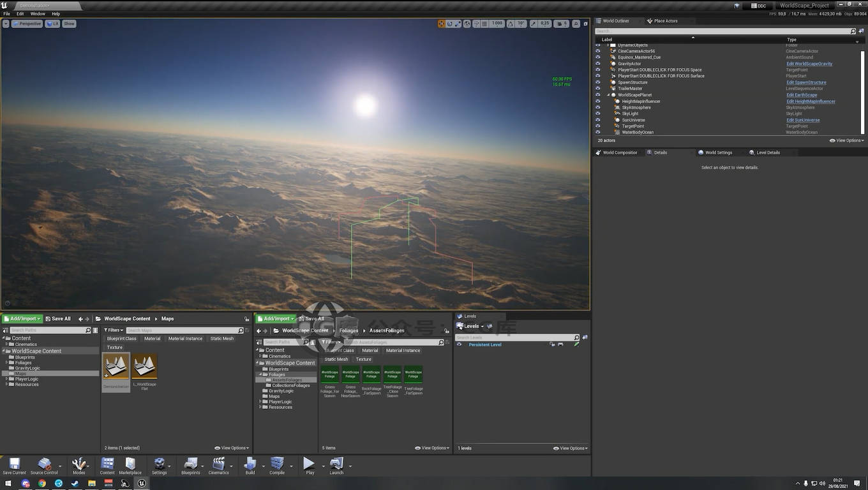Click the Compile toolbar icon
Image resolution: width=868 pixels, height=490 pixels.
tap(277, 465)
